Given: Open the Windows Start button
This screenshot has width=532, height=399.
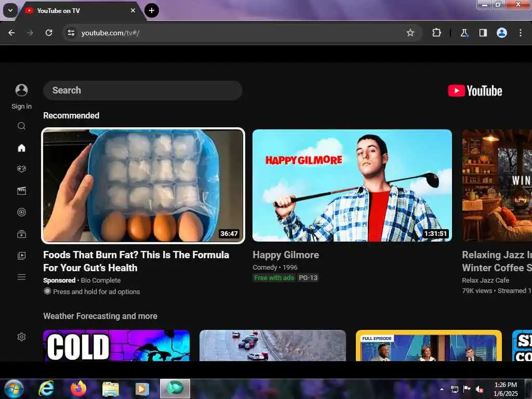Looking at the screenshot, I should [x=14, y=389].
